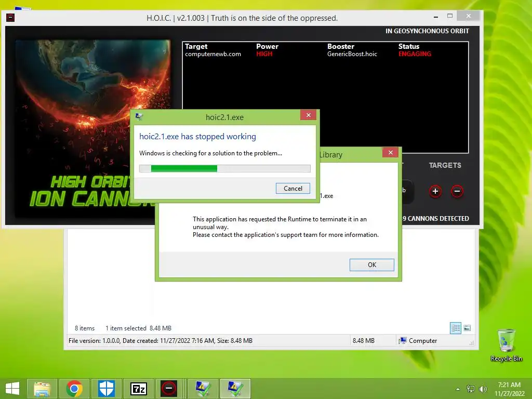Image resolution: width=532 pixels, height=399 pixels.
Task: Click the taskbar date 11/27/2022
Action: tap(509, 394)
